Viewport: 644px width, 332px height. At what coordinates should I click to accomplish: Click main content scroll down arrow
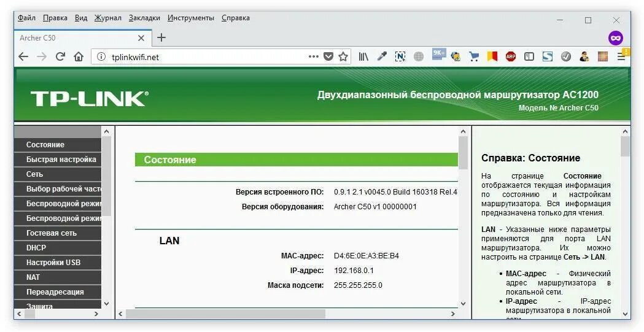click(463, 304)
